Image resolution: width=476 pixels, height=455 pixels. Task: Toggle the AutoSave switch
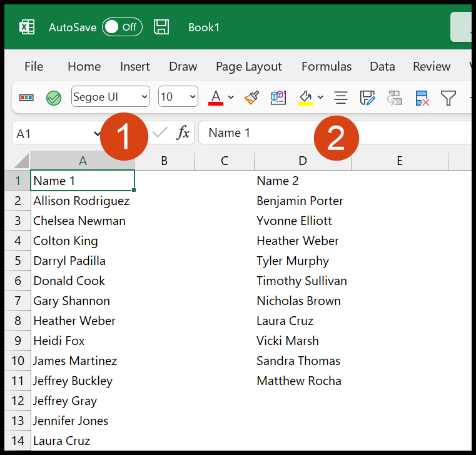(122, 27)
